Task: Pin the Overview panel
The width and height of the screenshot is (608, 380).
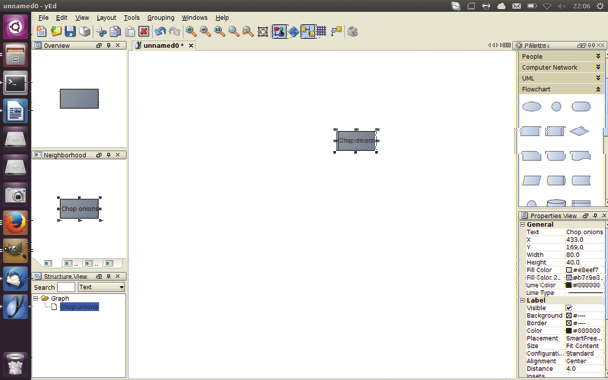Action: [x=109, y=45]
